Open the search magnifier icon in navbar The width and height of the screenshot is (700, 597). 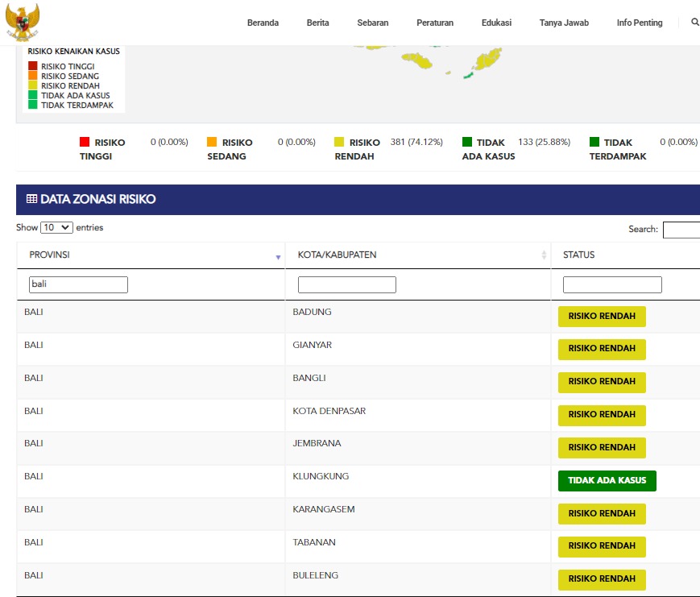click(694, 23)
